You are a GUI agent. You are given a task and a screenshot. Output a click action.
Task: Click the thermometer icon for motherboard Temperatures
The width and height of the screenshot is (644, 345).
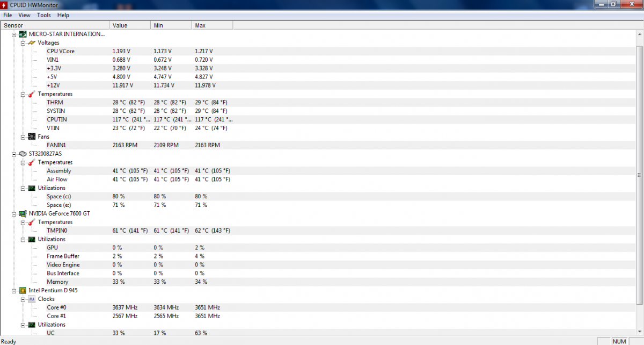click(x=32, y=94)
